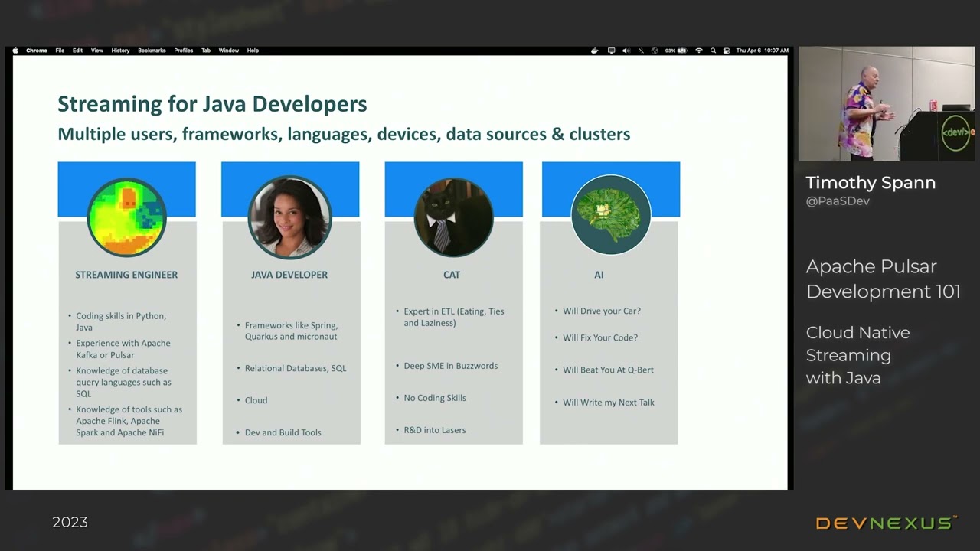Click the JAVA DEVELOPER heading
This screenshot has height=551, width=980.
coord(289,275)
